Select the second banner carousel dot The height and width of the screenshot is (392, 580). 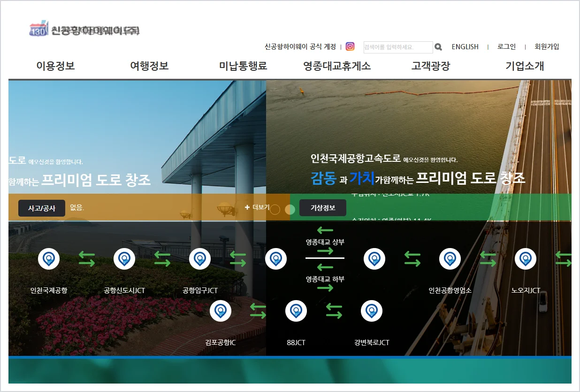(x=290, y=210)
